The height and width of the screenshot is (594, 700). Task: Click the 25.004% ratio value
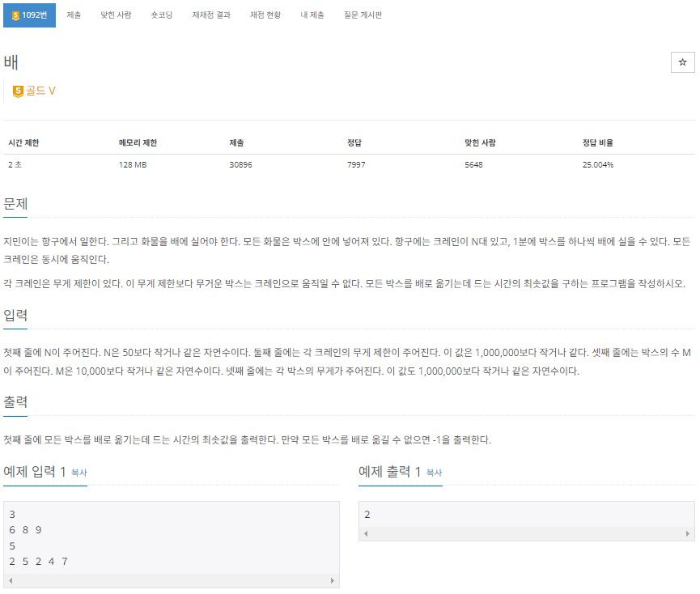pos(598,164)
